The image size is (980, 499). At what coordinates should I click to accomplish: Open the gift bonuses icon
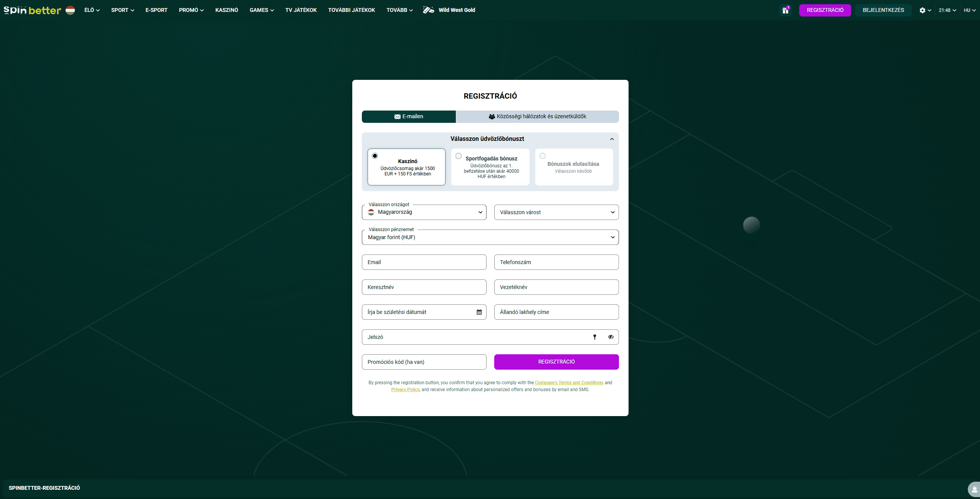(x=785, y=10)
